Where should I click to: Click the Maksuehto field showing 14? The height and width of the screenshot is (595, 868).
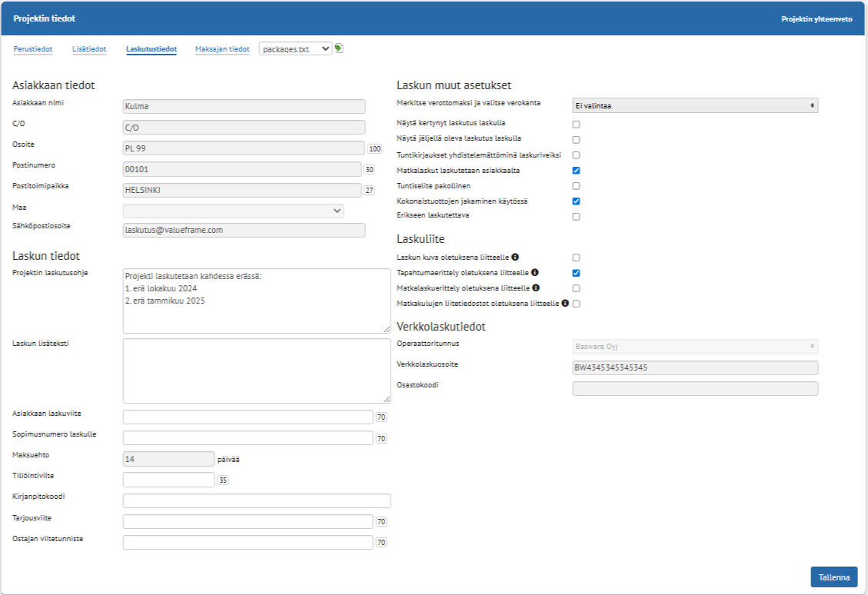tap(169, 459)
